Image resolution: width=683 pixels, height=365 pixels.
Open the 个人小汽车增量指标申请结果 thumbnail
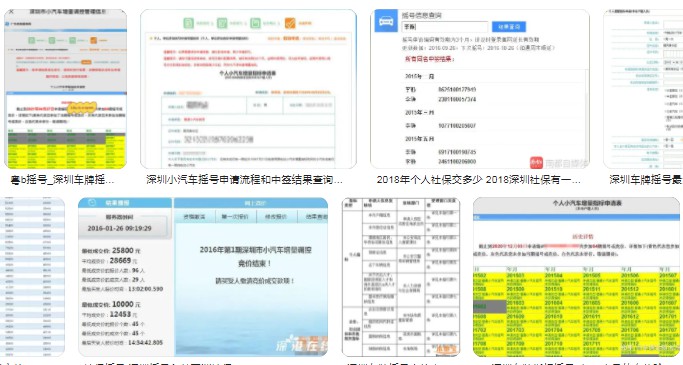coord(248,89)
